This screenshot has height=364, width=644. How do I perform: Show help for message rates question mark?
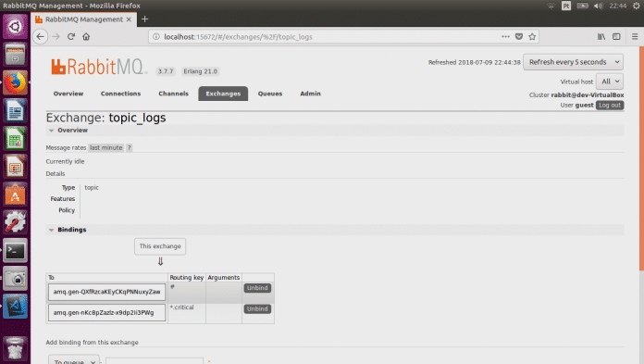[x=129, y=147]
